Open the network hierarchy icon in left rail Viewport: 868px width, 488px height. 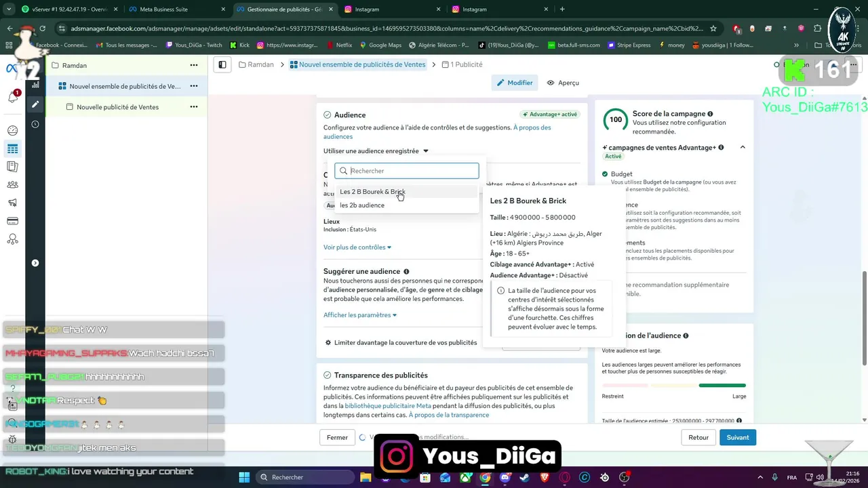12,239
